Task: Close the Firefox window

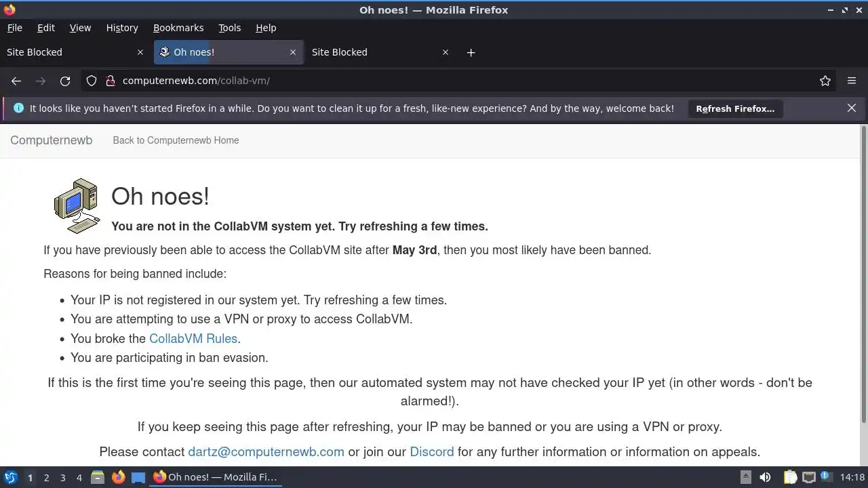Action: tap(859, 10)
